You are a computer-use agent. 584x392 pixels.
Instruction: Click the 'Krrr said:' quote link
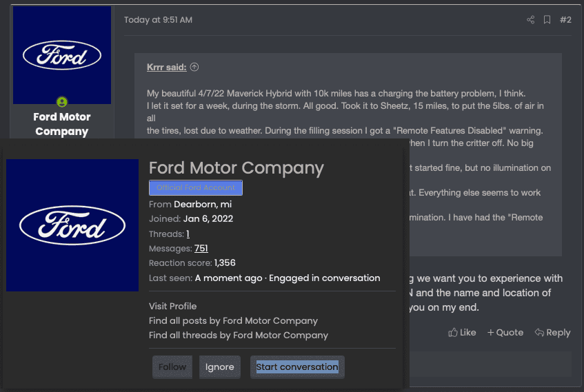[x=166, y=67]
